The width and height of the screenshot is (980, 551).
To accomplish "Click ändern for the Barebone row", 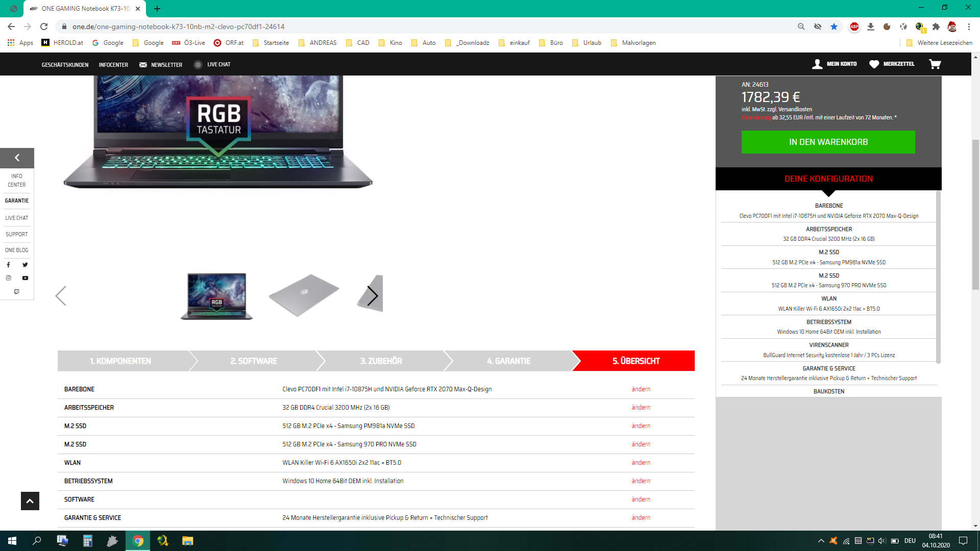I will click(x=641, y=389).
